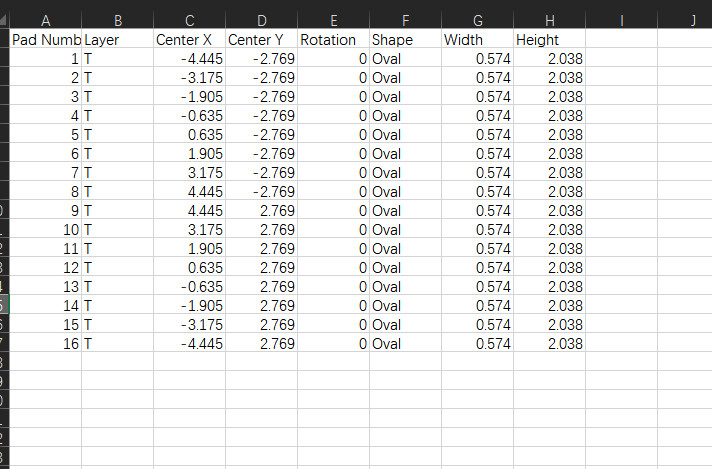Select the 'Layer' header cell
Image resolution: width=712 pixels, height=469 pixels.
(117, 40)
